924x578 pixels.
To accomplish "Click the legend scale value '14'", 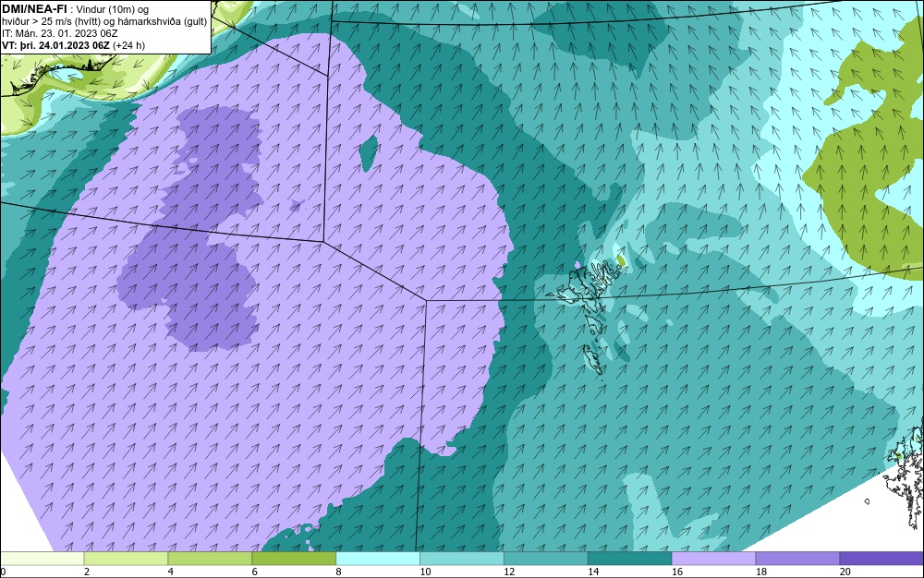I will click(593, 572).
